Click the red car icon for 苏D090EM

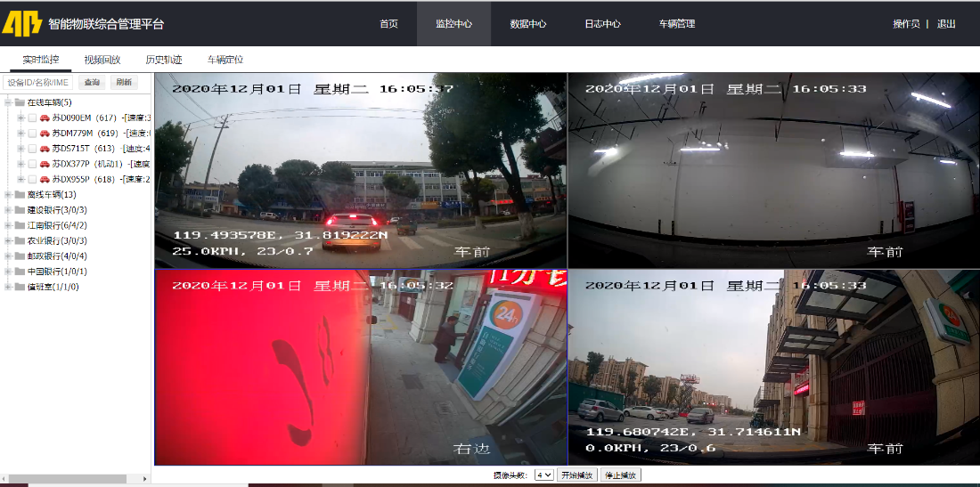coord(45,118)
